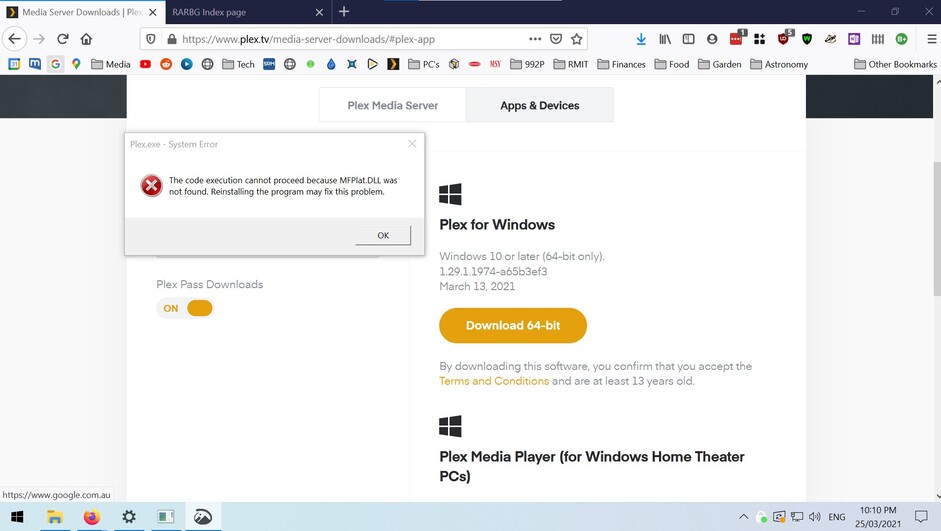Open the OneNote clipper extension

click(x=853, y=39)
